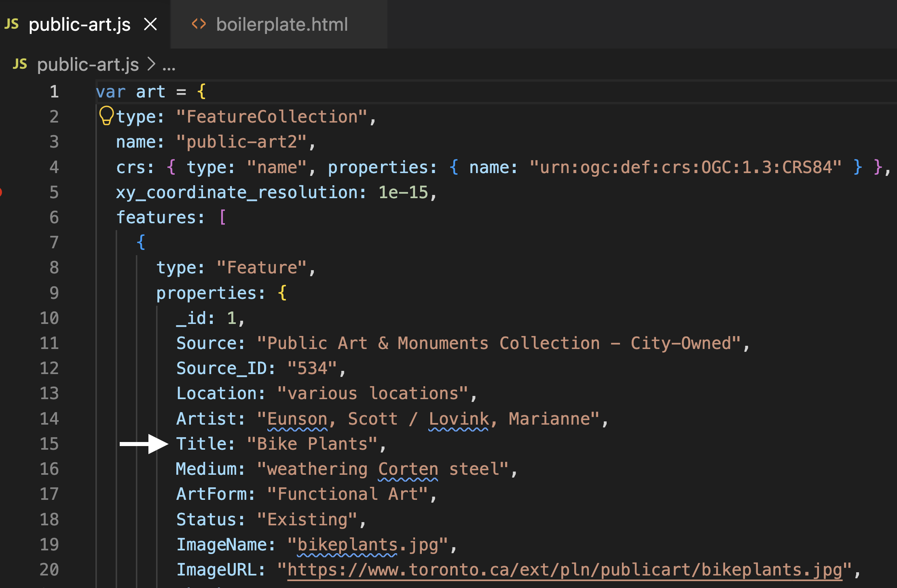Viewport: 897px width, 588px height.
Task: Click the breadcrumb chevron after public-art.js
Action: [151, 64]
